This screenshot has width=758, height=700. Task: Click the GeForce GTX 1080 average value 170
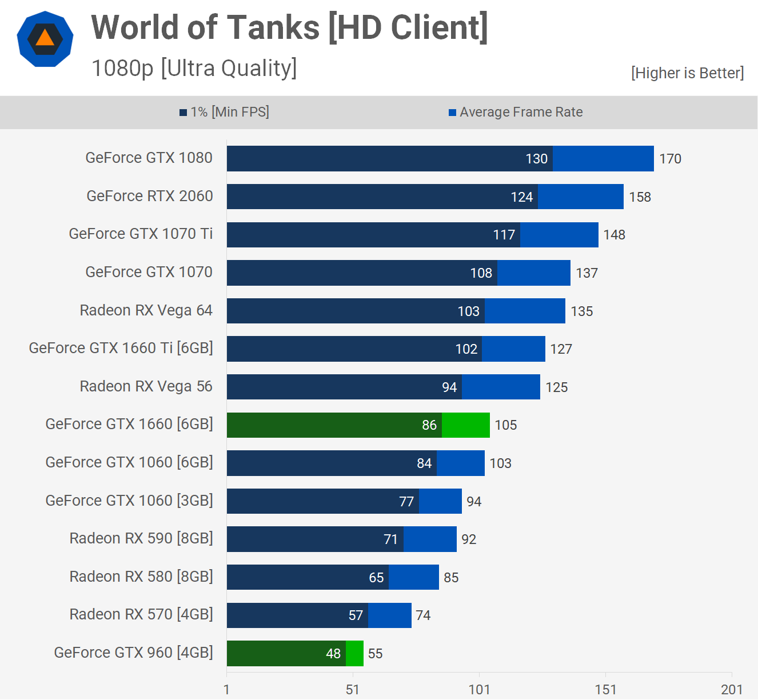(670, 159)
